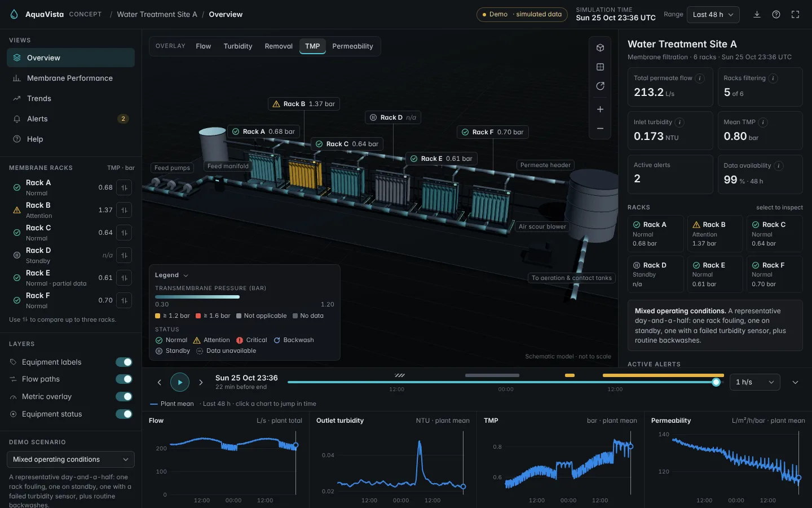
Task: Toggle the Metric overlay layer
Action: click(124, 397)
